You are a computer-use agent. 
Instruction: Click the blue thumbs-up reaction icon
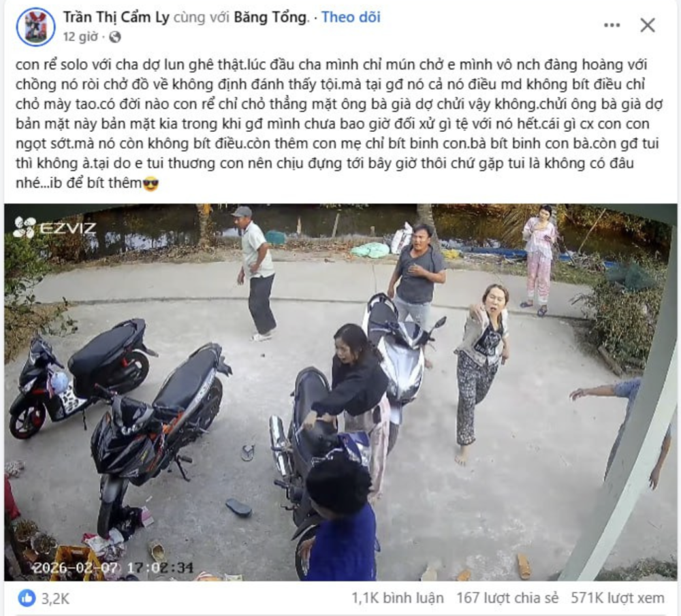[27, 598]
